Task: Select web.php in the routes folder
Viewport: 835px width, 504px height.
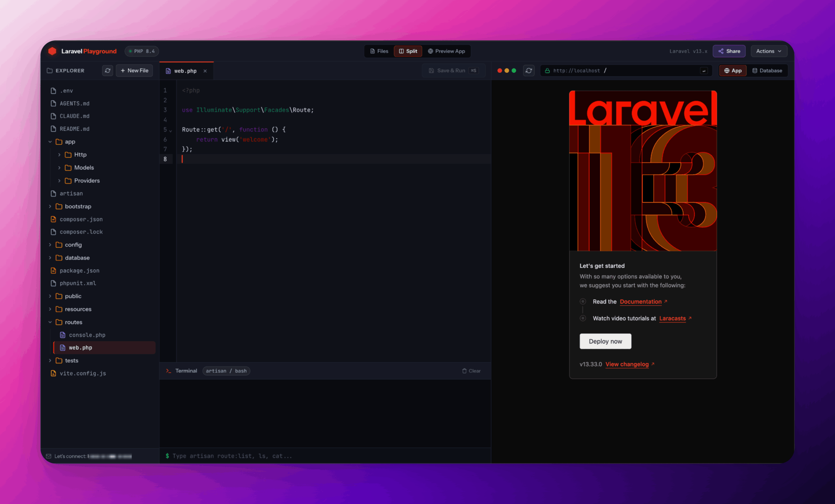Action: 104,348
